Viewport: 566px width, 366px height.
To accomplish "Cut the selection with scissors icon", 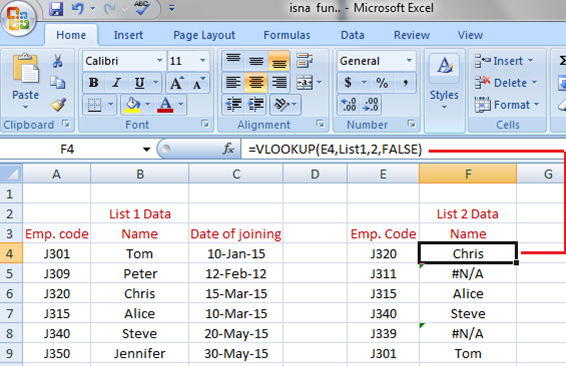I will coord(57,61).
